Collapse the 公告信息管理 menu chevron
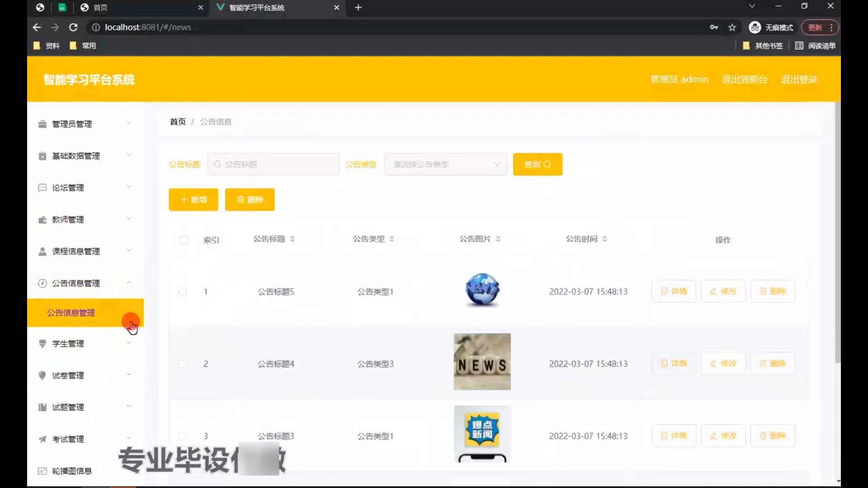 [129, 282]
